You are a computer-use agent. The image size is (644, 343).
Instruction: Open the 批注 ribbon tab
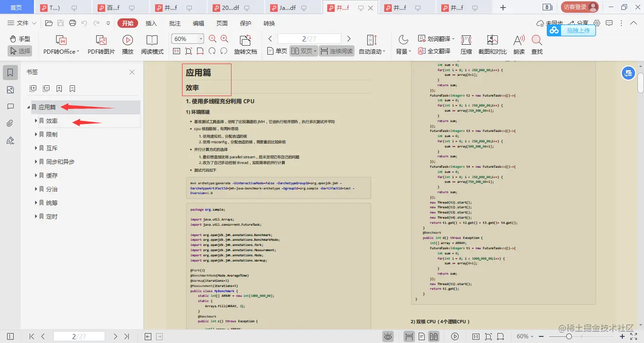(x=175, y=23)
